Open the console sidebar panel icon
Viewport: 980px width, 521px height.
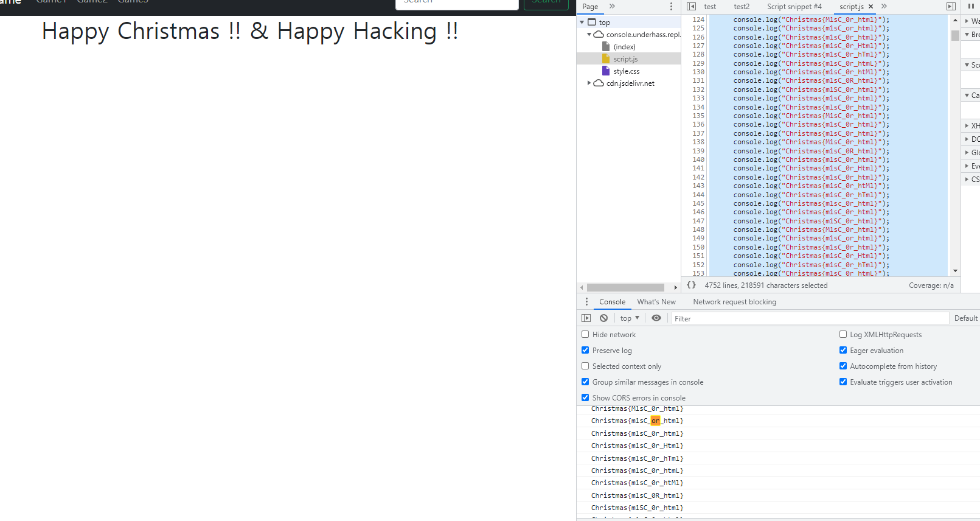tap(586, 318)
